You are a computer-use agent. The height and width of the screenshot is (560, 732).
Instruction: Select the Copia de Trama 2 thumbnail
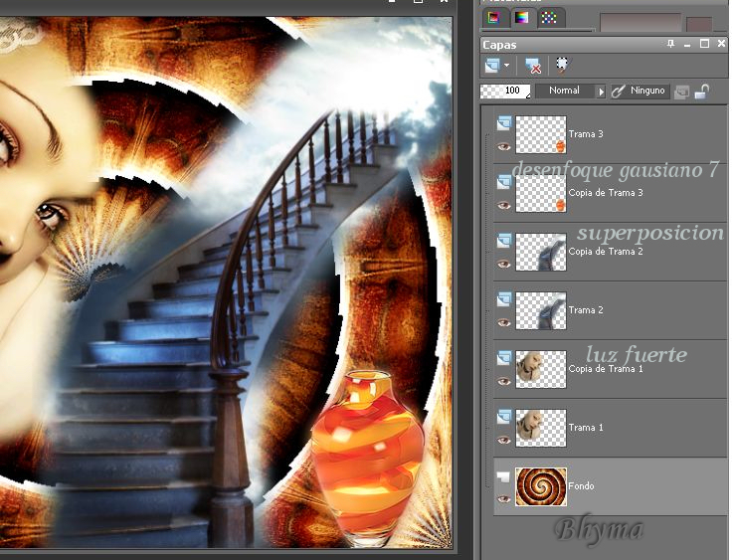click(x=541, y=253)
